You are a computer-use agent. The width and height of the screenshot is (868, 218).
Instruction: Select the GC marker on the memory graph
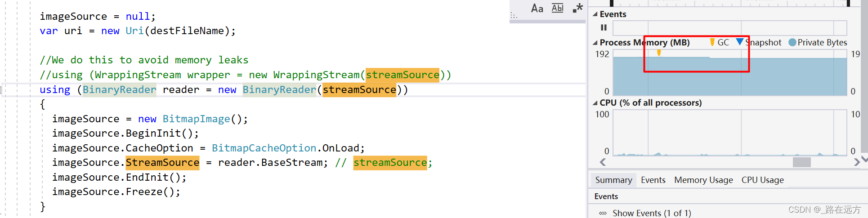coord(659,53)
